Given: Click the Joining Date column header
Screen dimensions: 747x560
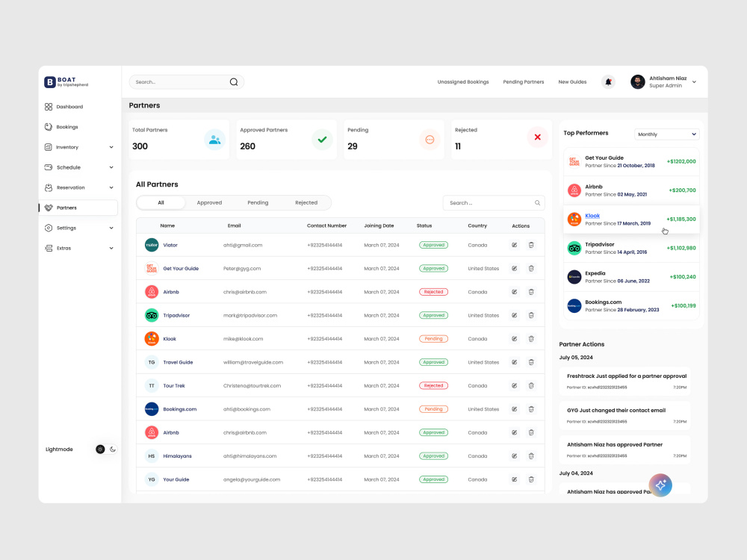Looking at the screenshot, I should 379,225.
